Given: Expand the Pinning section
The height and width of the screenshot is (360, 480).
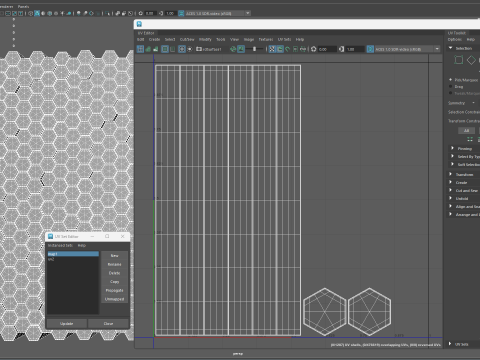Looking at the screenshot, I should (452, 148).
